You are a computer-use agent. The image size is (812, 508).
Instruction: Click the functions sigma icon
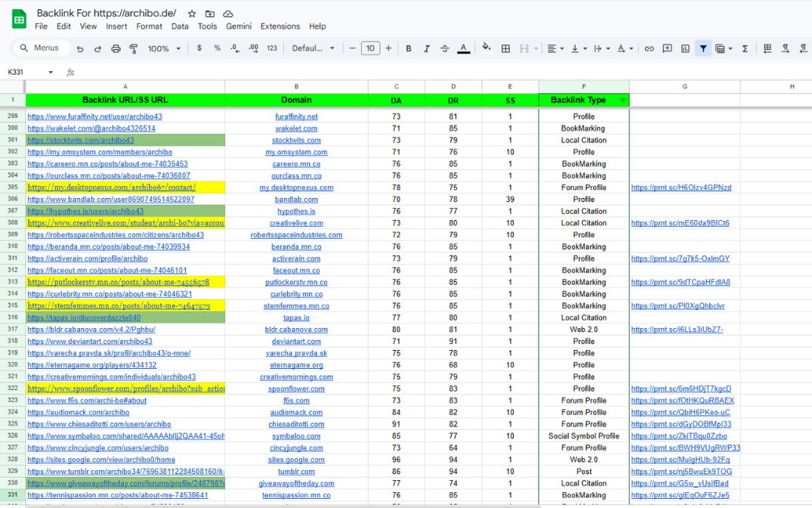[x=745, y=48]
